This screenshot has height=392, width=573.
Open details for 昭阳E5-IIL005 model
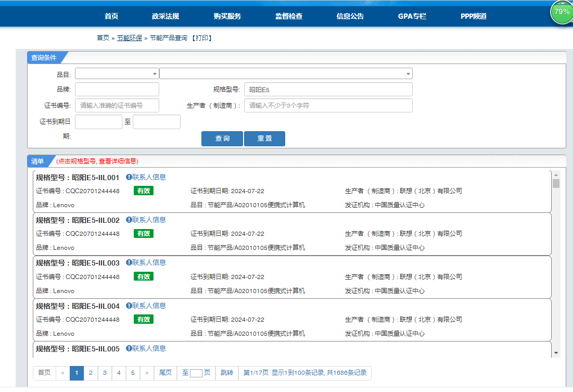tap(95, 349)
